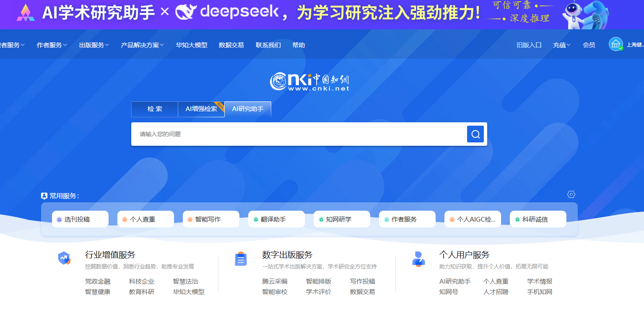Screen dimensions: 644x315
Task: Switch to the 检索 tab
Action: [x=155, y=109]
